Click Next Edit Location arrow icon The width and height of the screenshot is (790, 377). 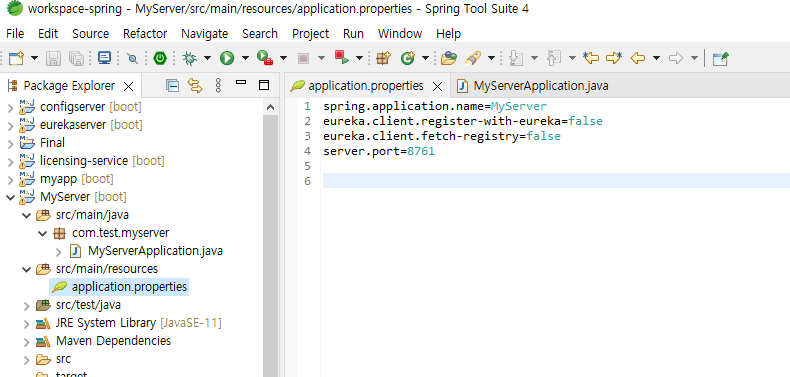coord(614,58)
